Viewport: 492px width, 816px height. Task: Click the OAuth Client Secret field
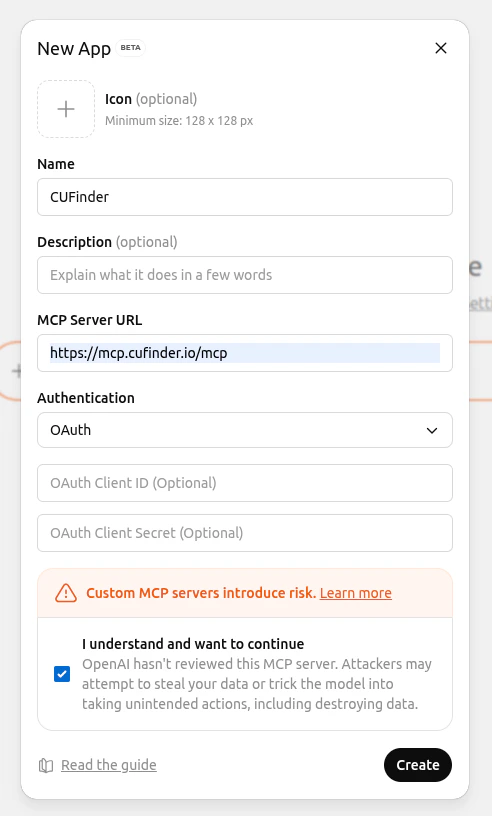(245, 533)
